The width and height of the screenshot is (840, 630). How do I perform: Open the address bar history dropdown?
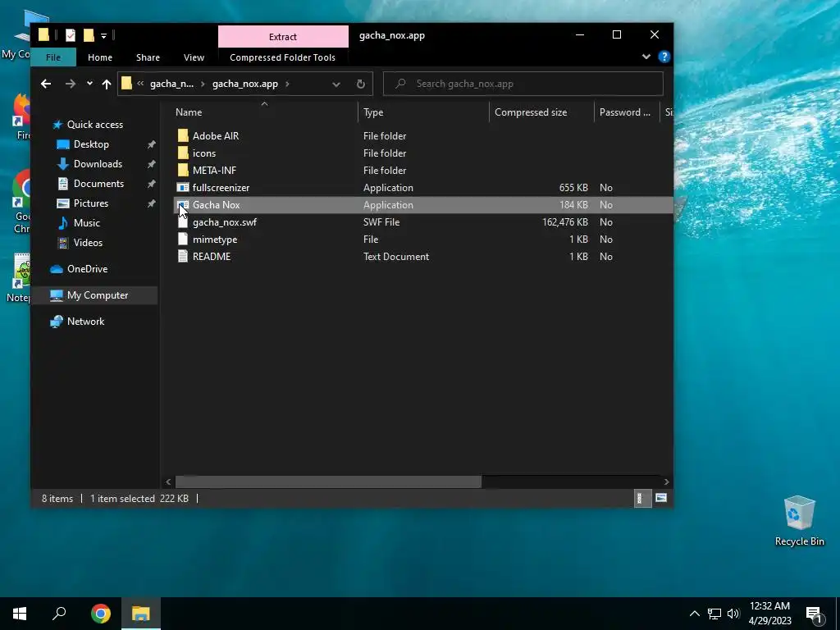tap(336, 84)
